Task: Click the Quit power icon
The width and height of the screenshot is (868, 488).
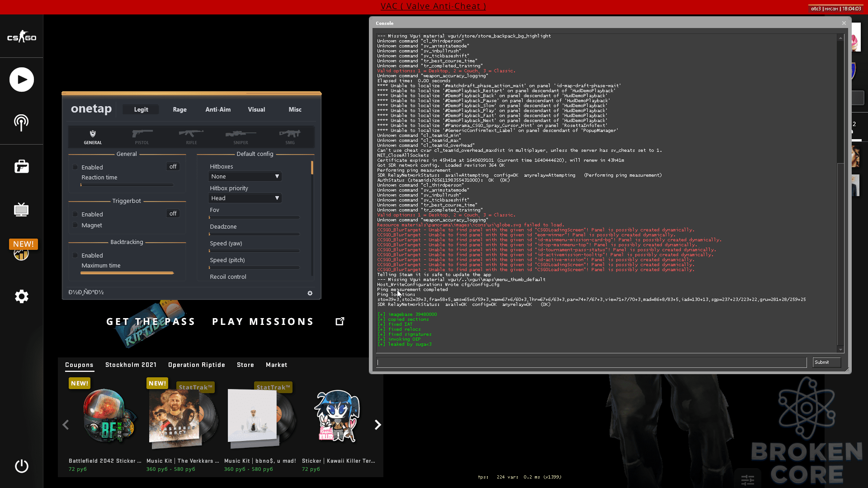Action: coord(22,466)
